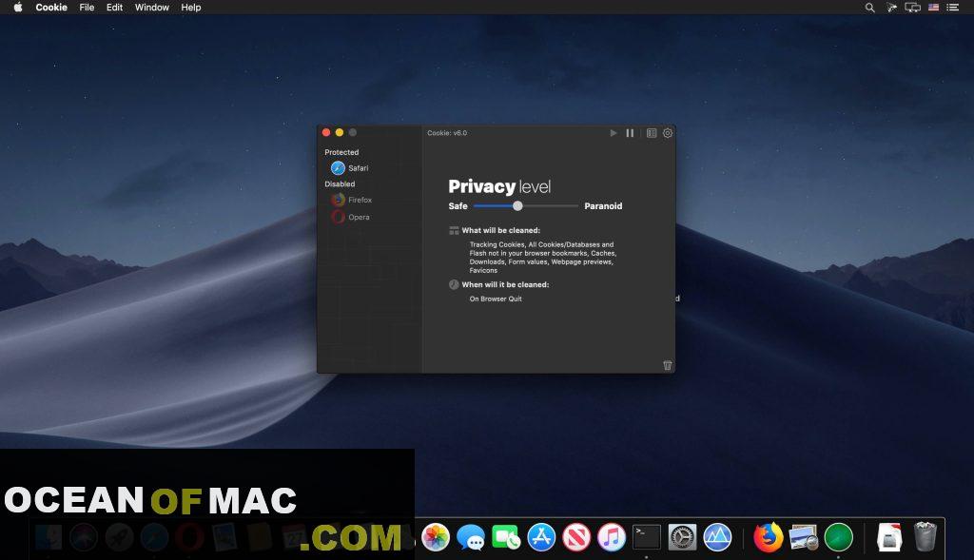Set privacy level to Paranoid end of slider

click(x=576, y=205)
